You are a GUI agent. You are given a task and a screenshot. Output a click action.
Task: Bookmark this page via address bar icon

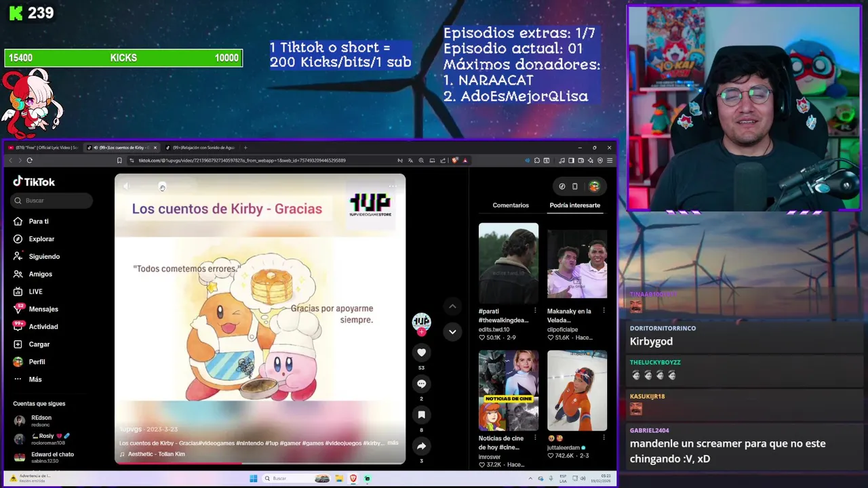coord(119,161)
